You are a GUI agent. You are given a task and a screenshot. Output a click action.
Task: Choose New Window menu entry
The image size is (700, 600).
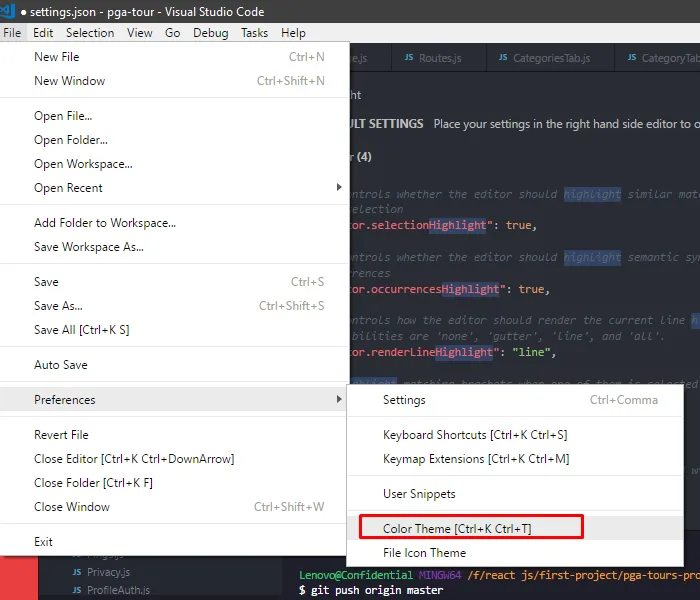click(175, 81)
